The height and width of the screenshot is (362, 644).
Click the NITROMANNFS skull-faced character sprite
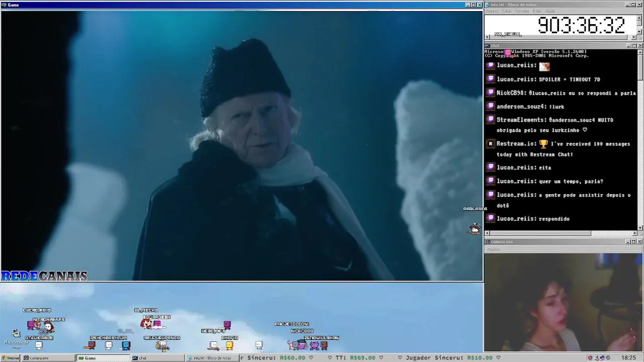tap(48, 327)
